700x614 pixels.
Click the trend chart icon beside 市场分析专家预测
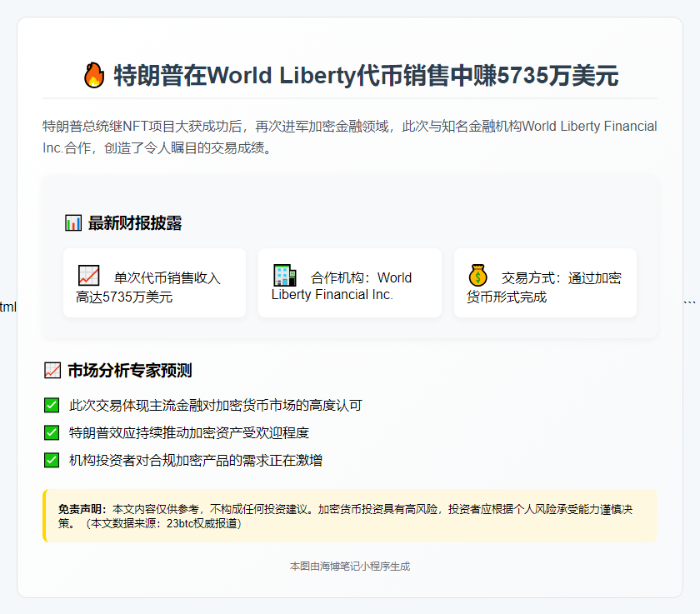52,371
